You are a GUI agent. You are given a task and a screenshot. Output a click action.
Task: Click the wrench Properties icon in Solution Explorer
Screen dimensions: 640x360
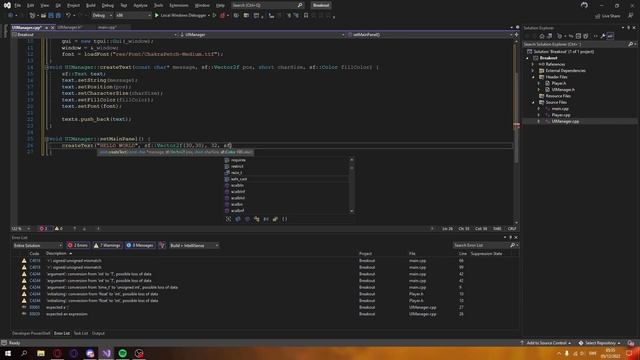click(603, 36)
